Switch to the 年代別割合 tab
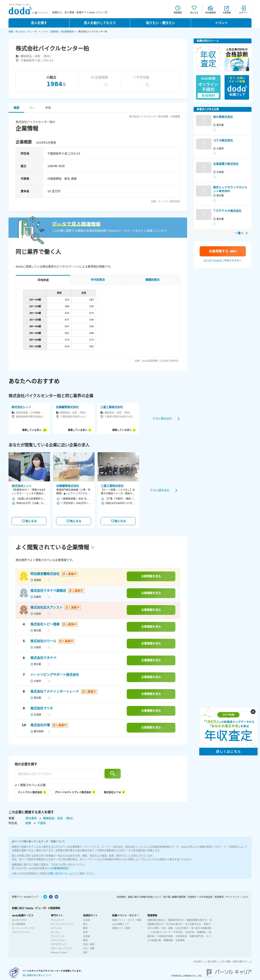Screen dimensions: 260x980 (x=98, y=280)
